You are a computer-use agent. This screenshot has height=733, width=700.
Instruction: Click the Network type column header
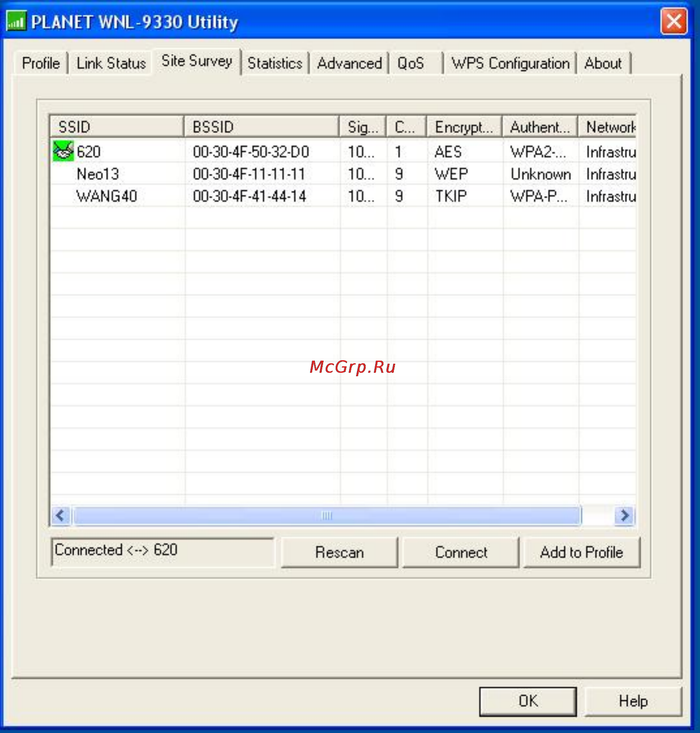607,127
